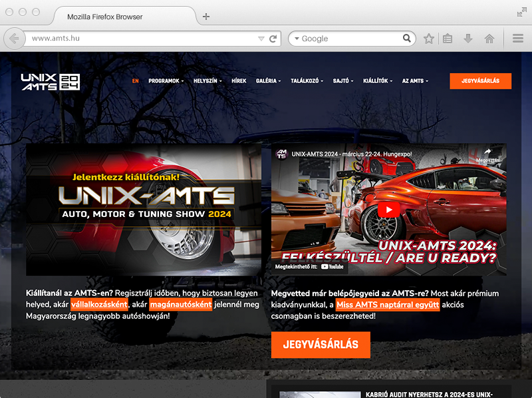
Task: Go to the browser home icon
Action: coord(489,39)
